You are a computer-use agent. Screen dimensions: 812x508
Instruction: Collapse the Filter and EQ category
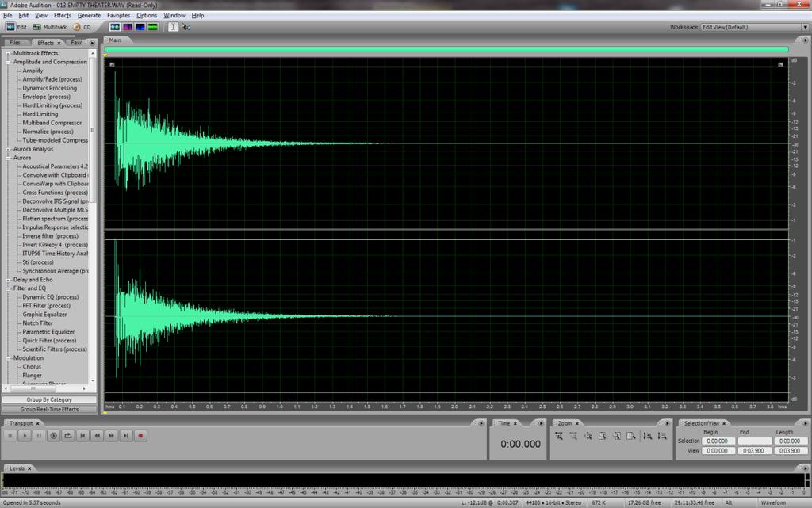[8, 288]
